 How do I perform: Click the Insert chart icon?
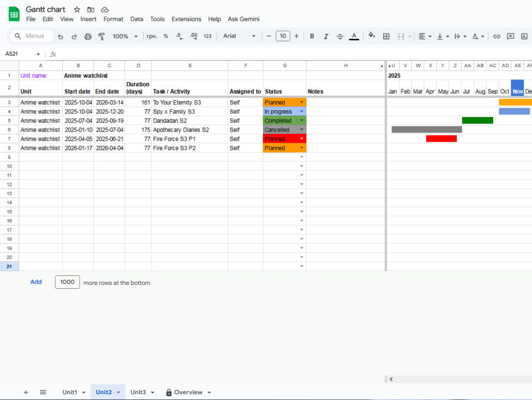tap(524, 36)
